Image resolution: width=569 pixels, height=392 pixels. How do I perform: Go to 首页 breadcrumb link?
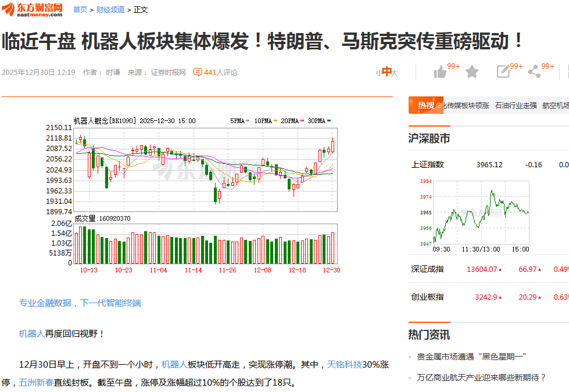tap(80, 10)
